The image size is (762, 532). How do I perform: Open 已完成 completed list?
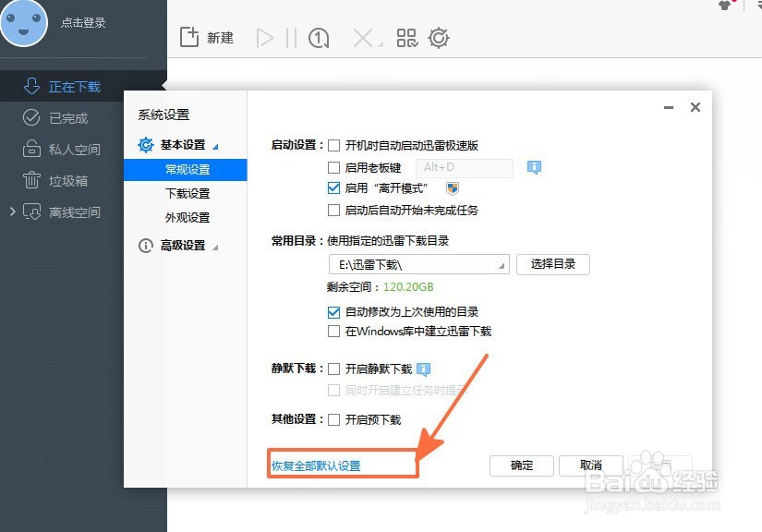point(68,118)
